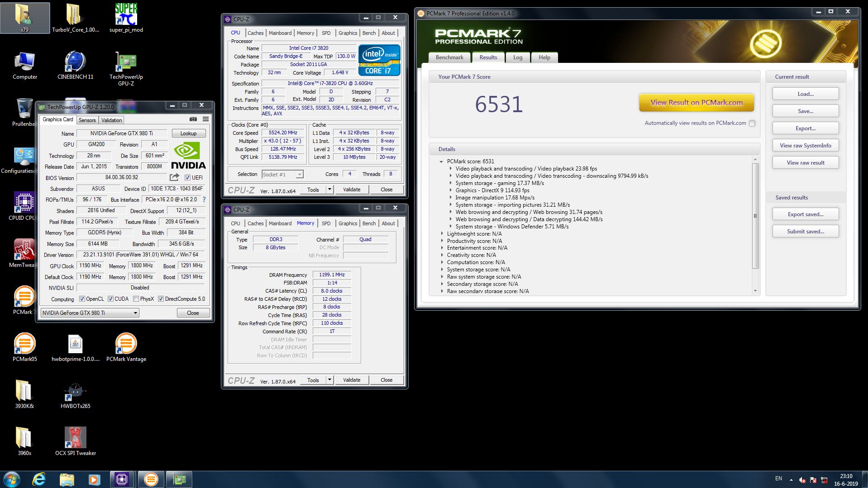Open GPU-Z hamburger menu icon
Viewport: 868px width, 488px height.
coord(205,119)
